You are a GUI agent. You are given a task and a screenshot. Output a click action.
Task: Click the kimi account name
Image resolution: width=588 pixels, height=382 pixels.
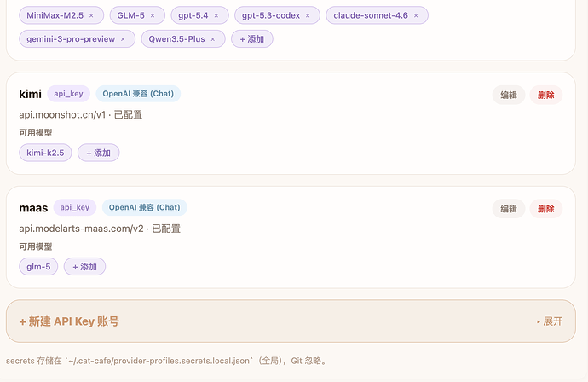[31, 94]
